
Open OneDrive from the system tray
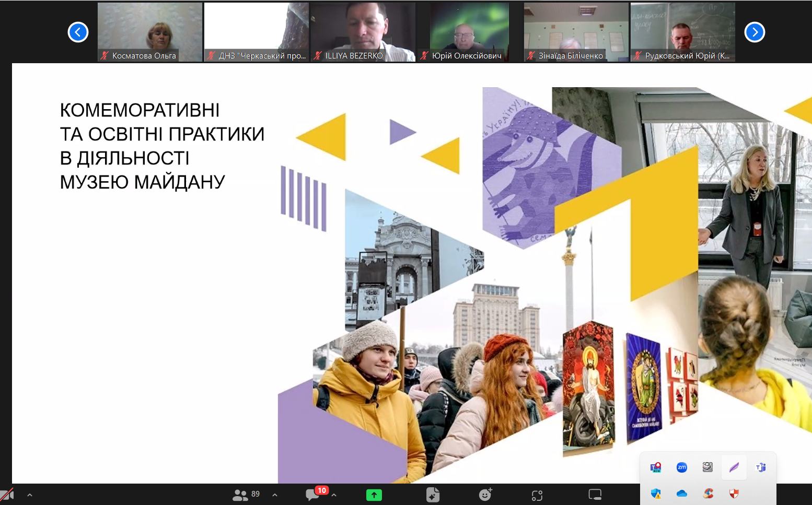click(x=681, y=494)
